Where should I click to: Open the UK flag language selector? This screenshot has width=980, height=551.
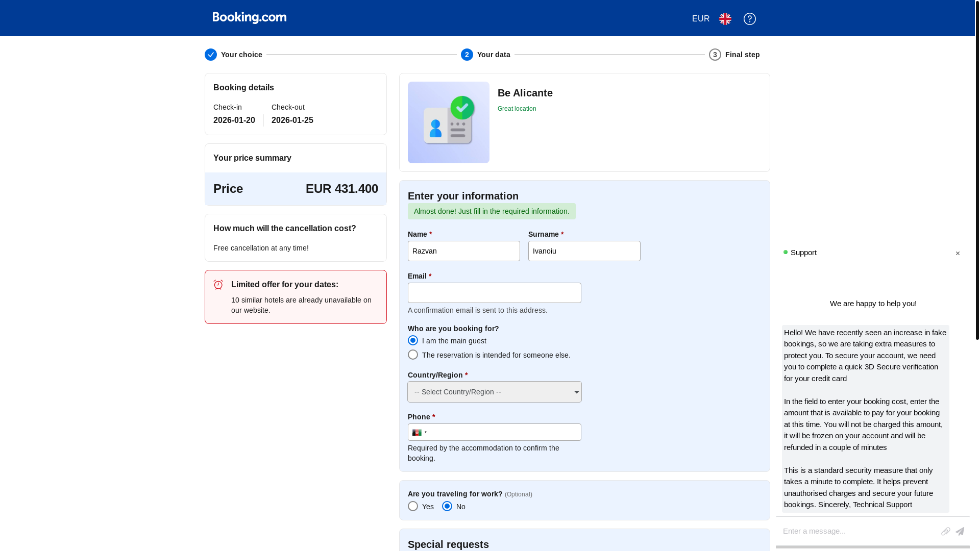(725, 19)
